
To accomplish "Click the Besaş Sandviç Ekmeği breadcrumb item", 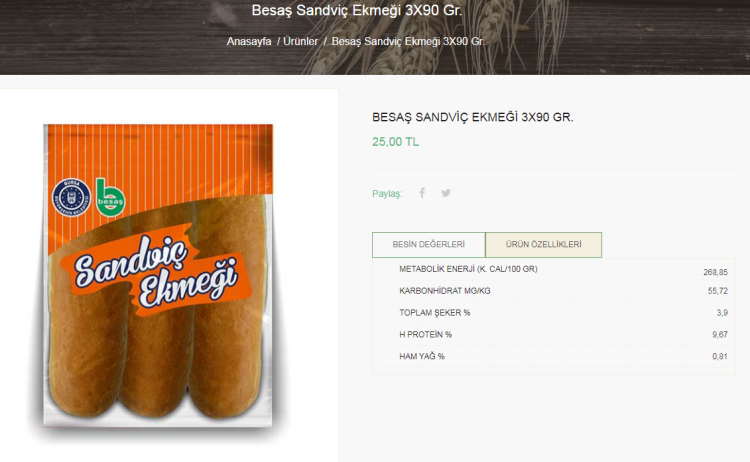I will 408,42.
